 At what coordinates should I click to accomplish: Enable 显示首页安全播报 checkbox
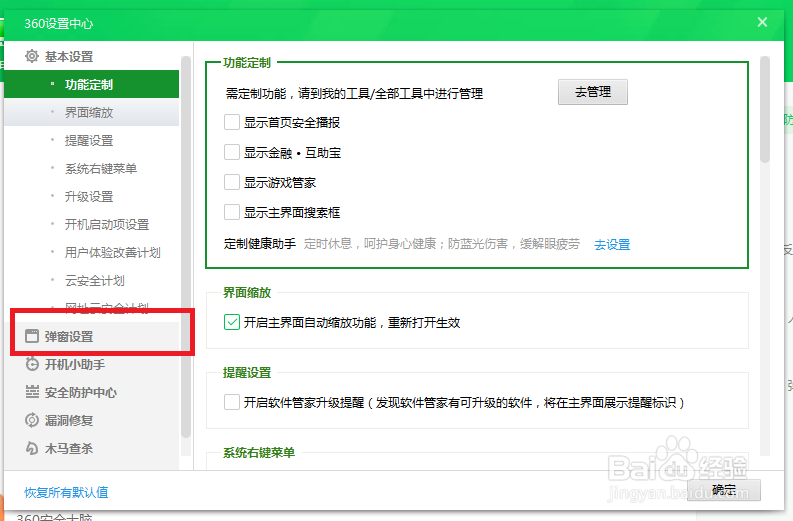[x=232, y=122]
